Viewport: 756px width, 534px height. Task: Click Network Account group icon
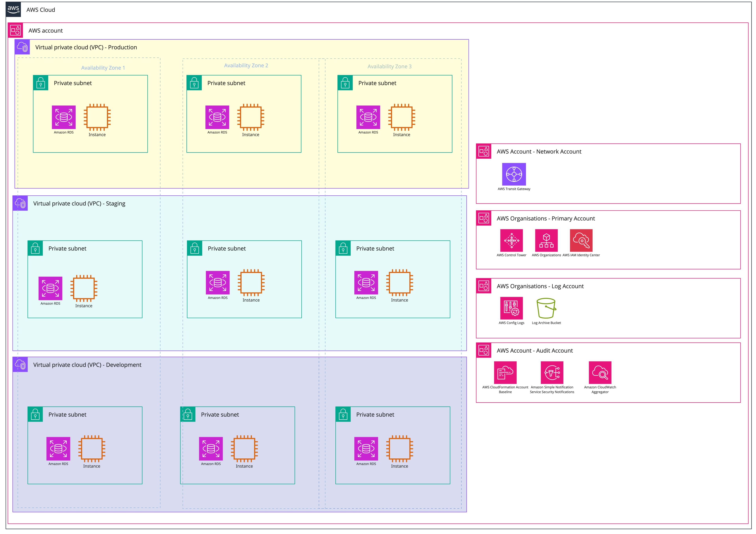click(x=484, y=151)
